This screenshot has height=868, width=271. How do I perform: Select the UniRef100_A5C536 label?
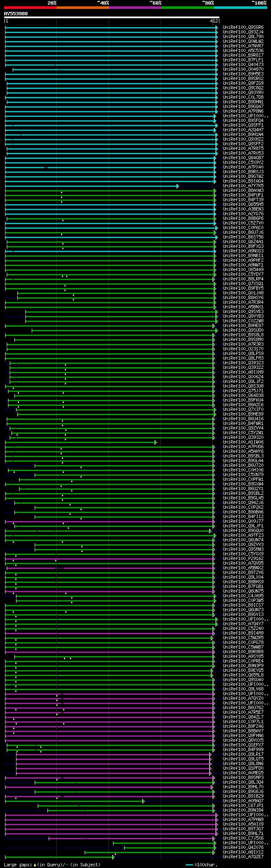click(243, 50)
